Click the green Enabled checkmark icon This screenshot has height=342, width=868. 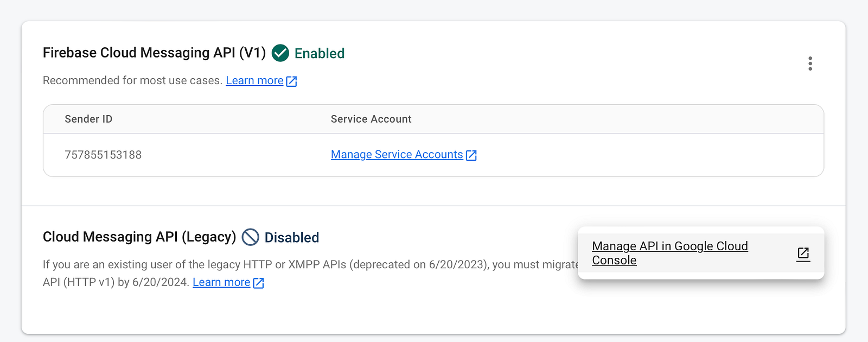tap(280, 53)
